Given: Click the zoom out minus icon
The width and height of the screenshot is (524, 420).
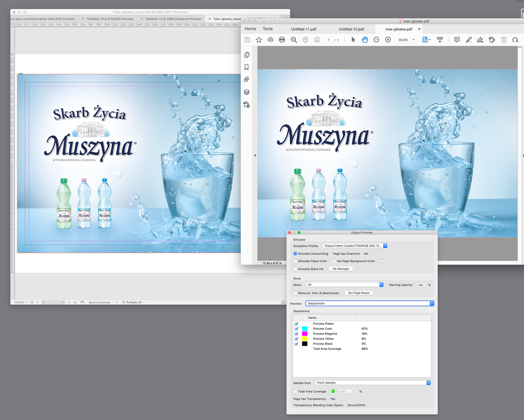Looking at the screenshot, I should click(376, 40).
